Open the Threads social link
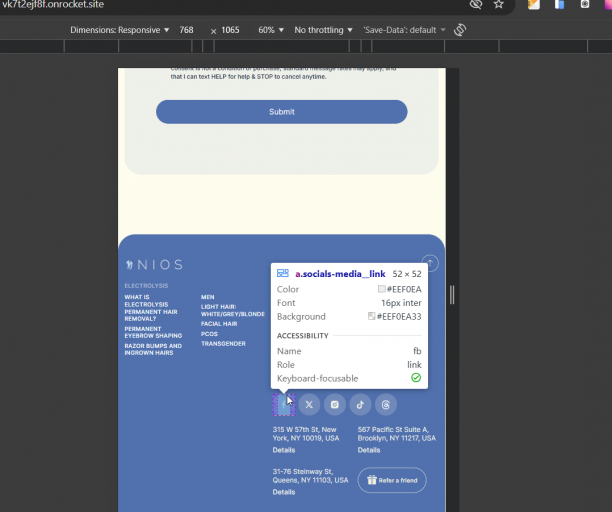This screenshot has height=512, width=612. [x=386, y=405]
